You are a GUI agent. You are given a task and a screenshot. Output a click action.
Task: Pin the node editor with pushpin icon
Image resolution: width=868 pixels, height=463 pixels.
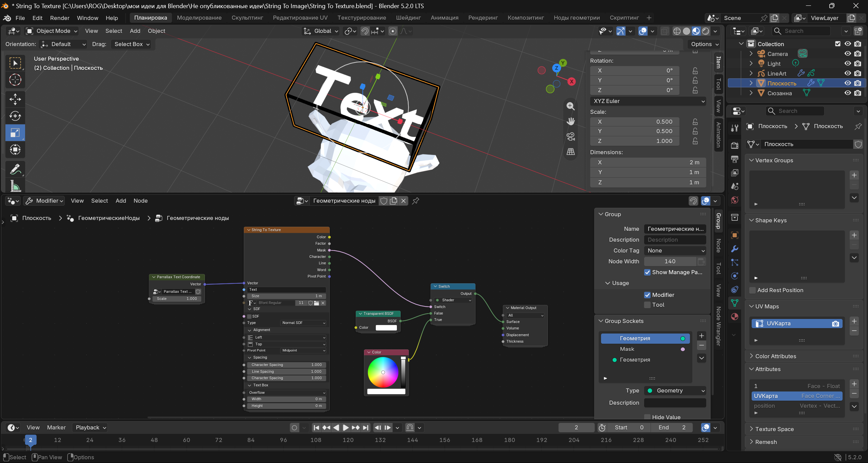click(416, 201)
